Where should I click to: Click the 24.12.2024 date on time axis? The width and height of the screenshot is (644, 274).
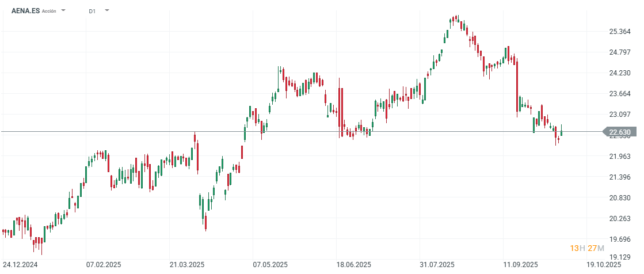pos(20,265)
